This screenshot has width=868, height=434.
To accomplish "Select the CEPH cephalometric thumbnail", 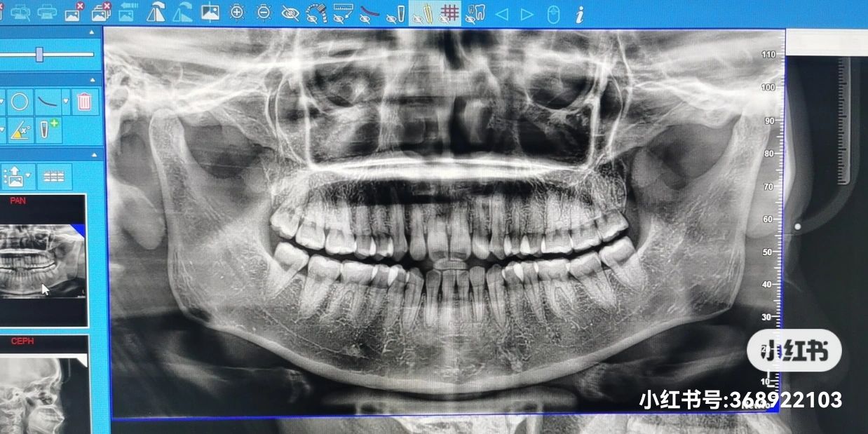I will pyautogui.click(x=43, y=384).
